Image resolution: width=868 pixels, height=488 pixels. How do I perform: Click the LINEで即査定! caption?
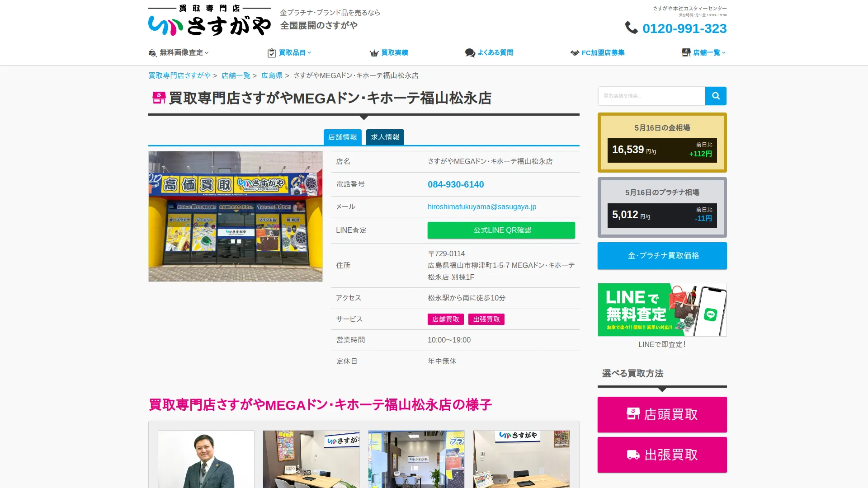(x=662, y=344)
